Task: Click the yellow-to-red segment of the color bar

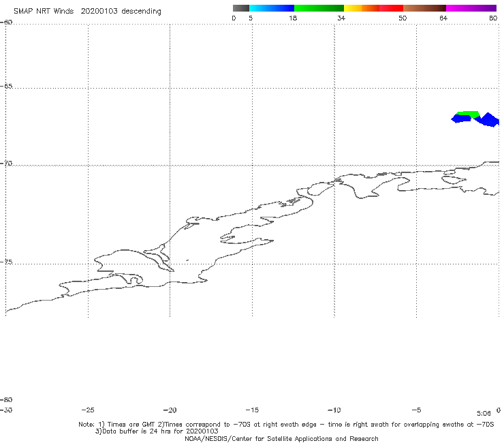Action: pyautogui.click(x=373, y=8)
